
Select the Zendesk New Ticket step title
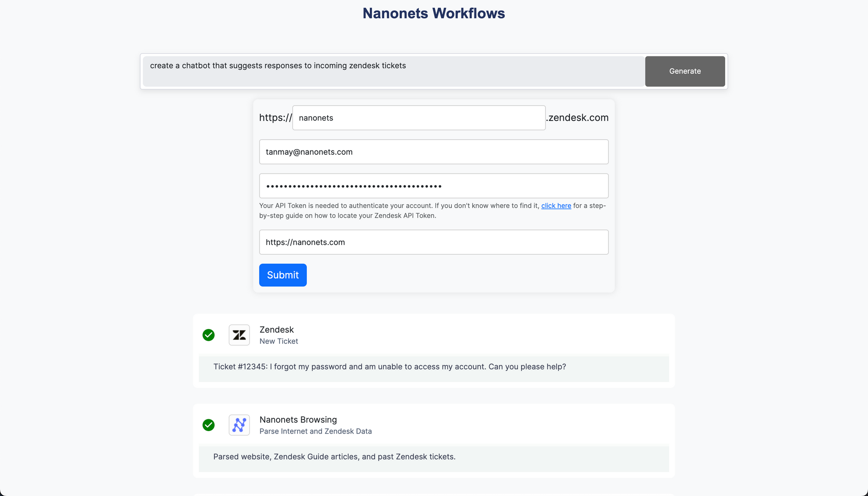tap(276, 330)
